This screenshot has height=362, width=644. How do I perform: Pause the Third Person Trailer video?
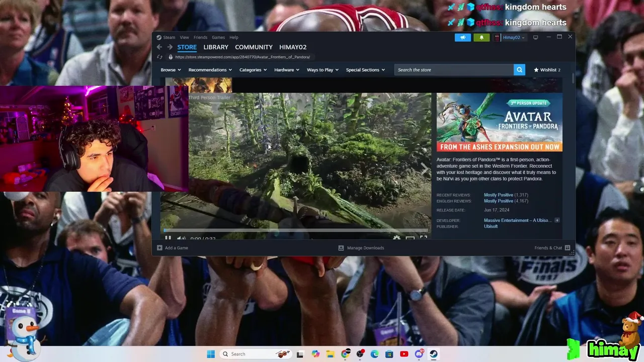click(x=168, y=239)
